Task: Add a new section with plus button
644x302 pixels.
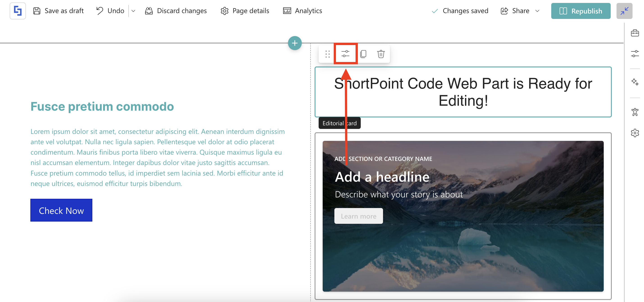Action: (x=295, y=43)
